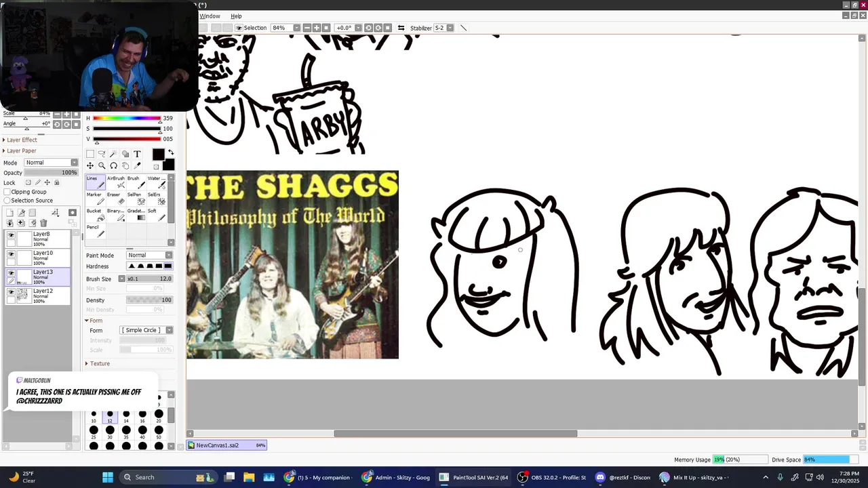Hide Layer13 using its eye icon

[x=11, y=272]
